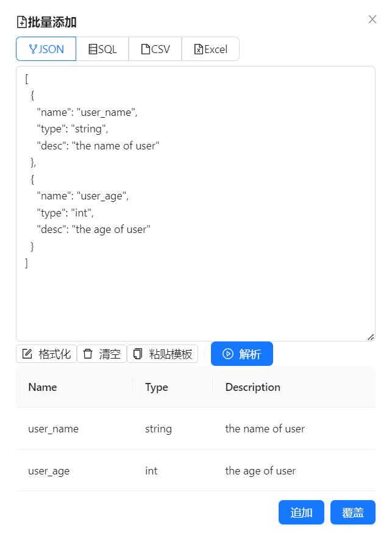The image size is (392, 533).
Task: Switch to the JSON tab
Action: click(x=46, y=49)
